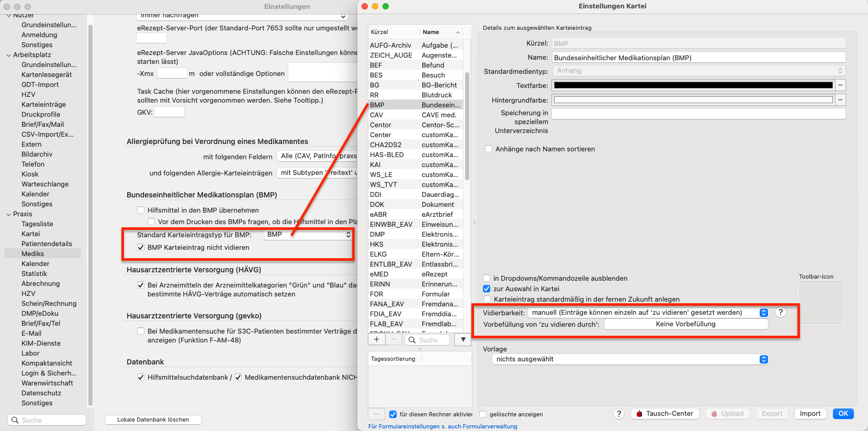
Task: Click the black Textfarbe color swatch
Action: 693,85
